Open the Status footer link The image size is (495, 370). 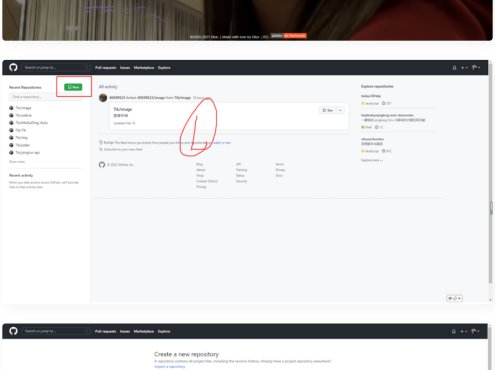(x=240, y=176)
